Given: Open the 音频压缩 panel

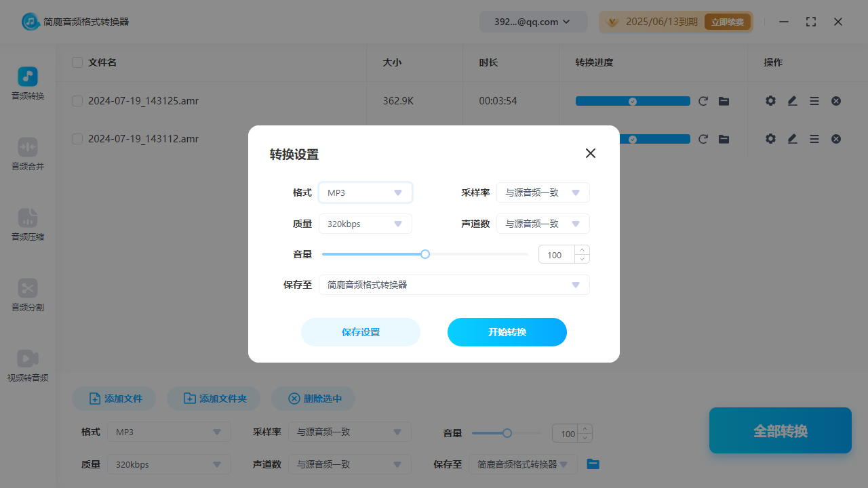Looking at the screenshot, I should (x=27, y=226).
